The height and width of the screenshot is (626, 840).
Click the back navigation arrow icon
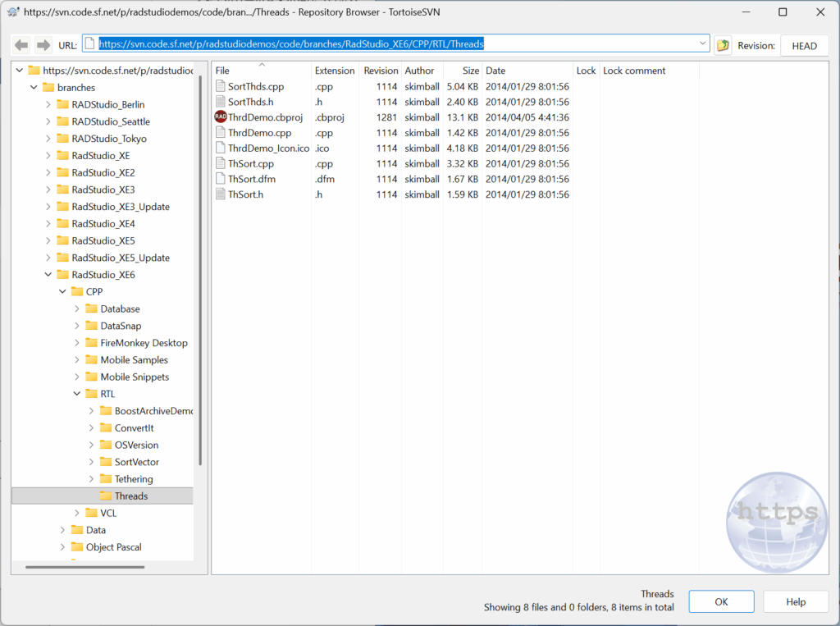tap(21, 45)
